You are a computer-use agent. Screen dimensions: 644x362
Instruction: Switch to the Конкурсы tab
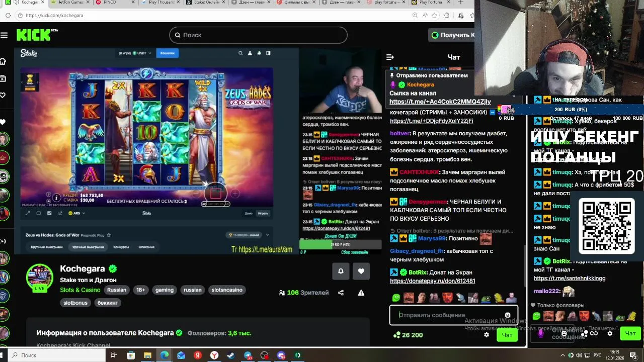(121, 247)
